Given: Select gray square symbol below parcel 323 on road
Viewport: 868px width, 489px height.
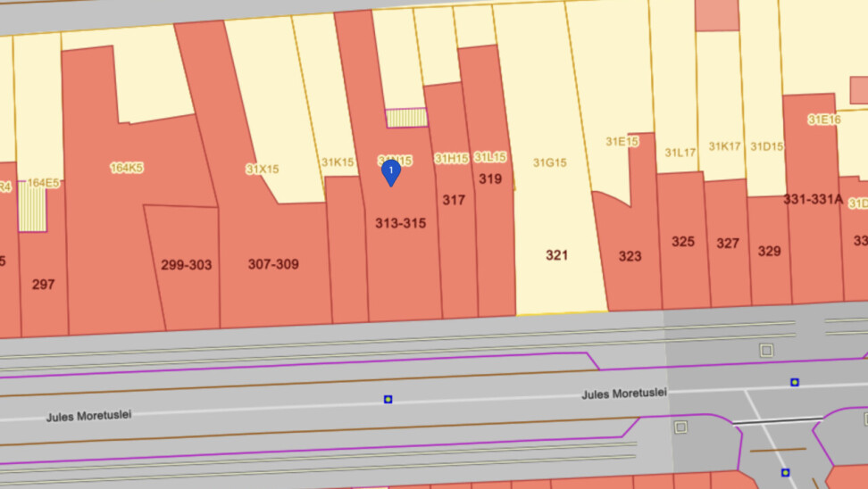Looking at the screenshot, I should 681,427.
